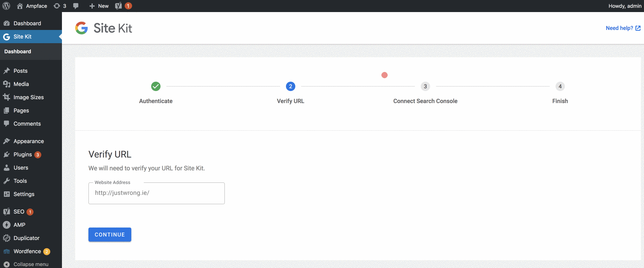Click the Authenticate step label

tap(156, 101)
